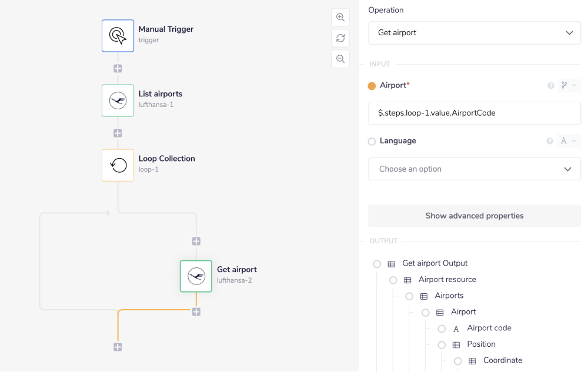588x372 pixels.
Task: Click help icon next to Airport field
Action: point(551,86)
